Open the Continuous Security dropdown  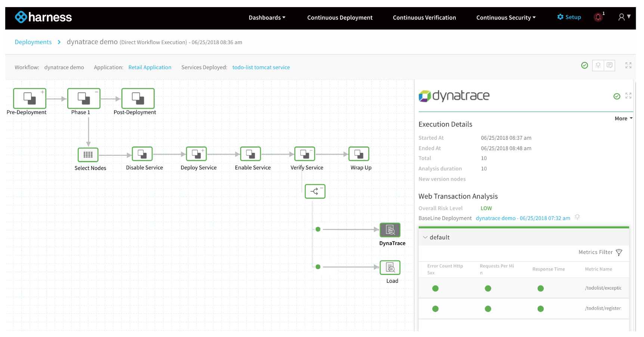(506, 18)
